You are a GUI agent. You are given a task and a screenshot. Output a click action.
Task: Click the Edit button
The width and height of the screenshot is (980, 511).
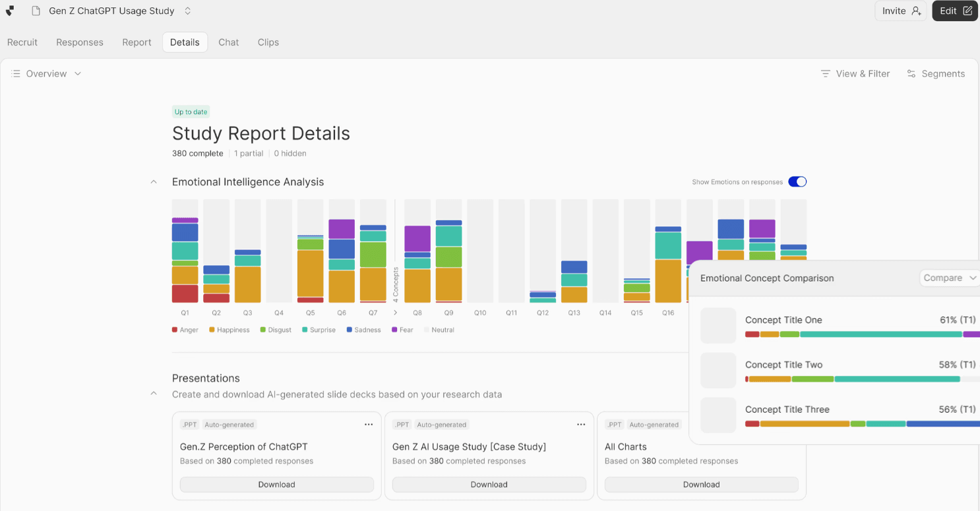point(955,11)
